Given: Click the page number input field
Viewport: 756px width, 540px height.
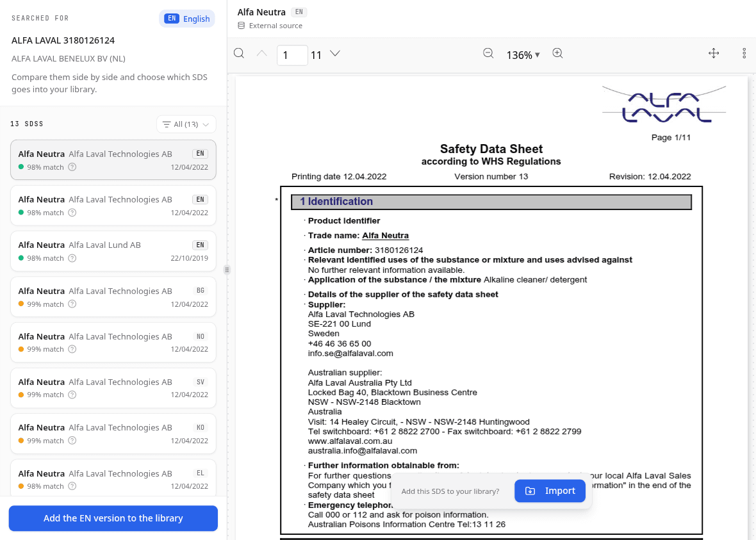Looking at the screenshot, I should pos(292,55).
